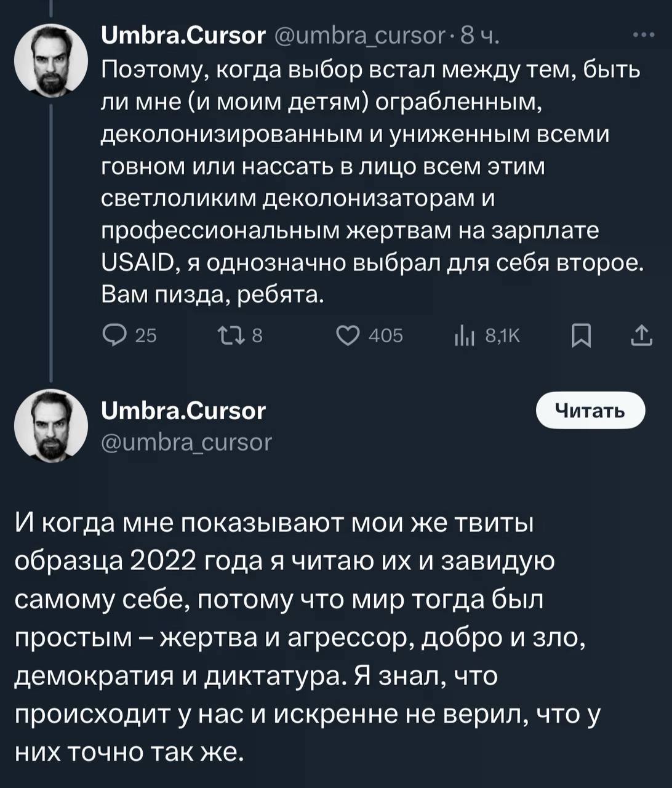Bookmark the tweet using the bookmark icon

click(x=580, y=336)
